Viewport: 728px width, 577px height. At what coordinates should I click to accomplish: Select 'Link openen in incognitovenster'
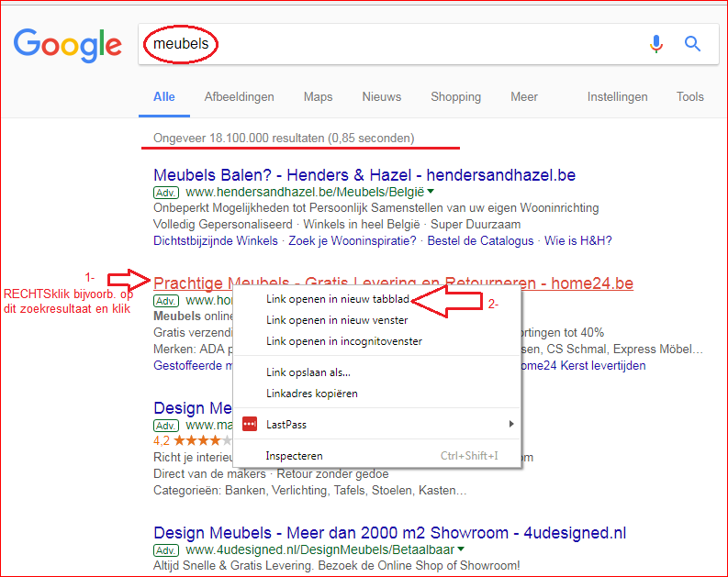pos(343,341)
